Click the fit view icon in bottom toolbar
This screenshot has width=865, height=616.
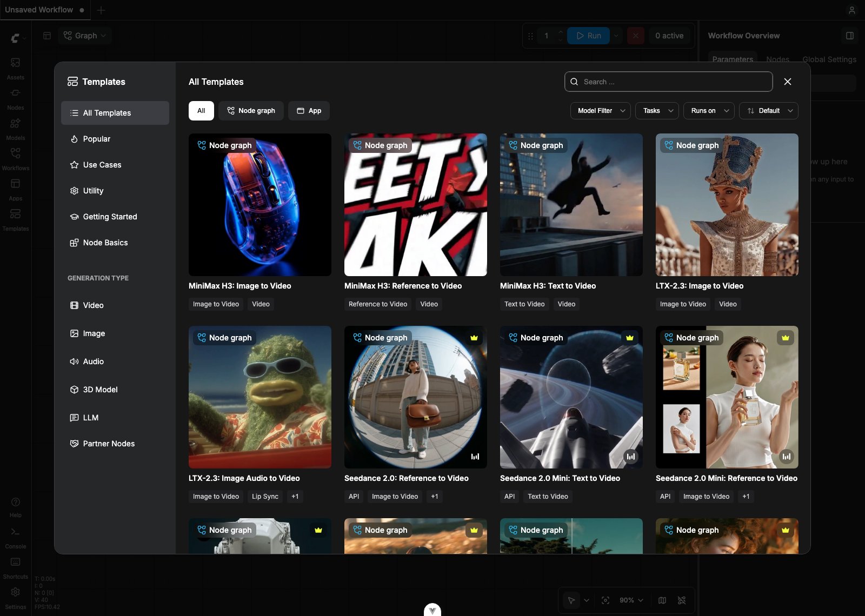click(605, 600)
